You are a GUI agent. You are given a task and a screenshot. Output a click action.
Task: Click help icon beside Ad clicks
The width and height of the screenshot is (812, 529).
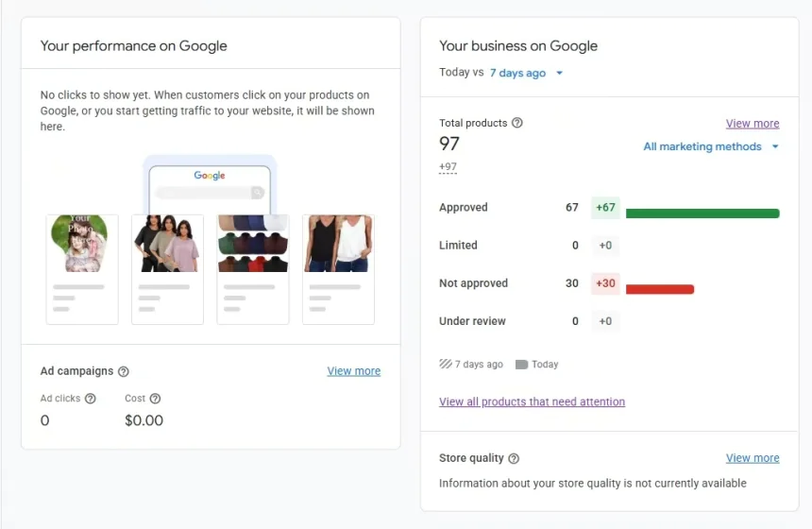[x=91, y=399]
